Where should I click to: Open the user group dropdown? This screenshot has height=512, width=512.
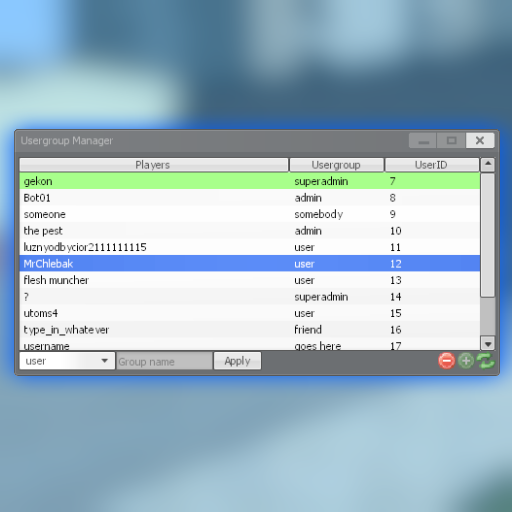67,361
